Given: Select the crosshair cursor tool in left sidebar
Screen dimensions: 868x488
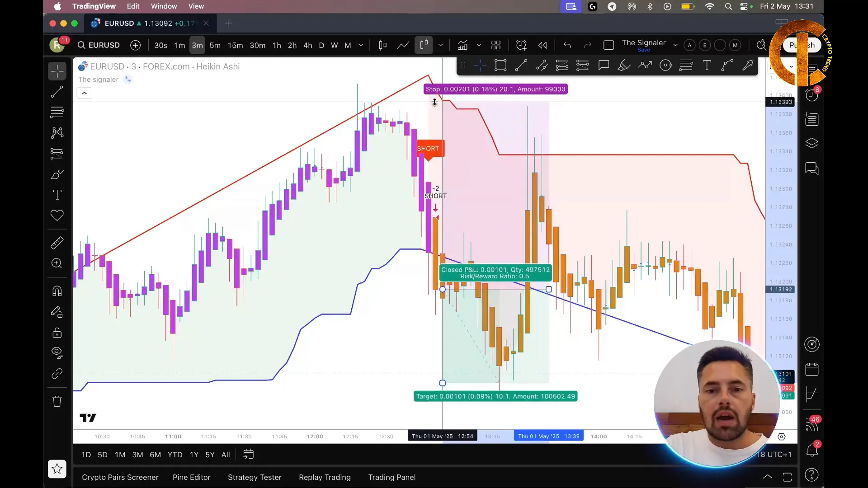Looking at the screenshot, I should point(57,71).
